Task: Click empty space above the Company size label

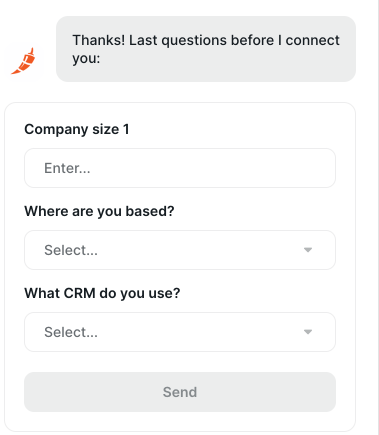Action: pos(180,112)
